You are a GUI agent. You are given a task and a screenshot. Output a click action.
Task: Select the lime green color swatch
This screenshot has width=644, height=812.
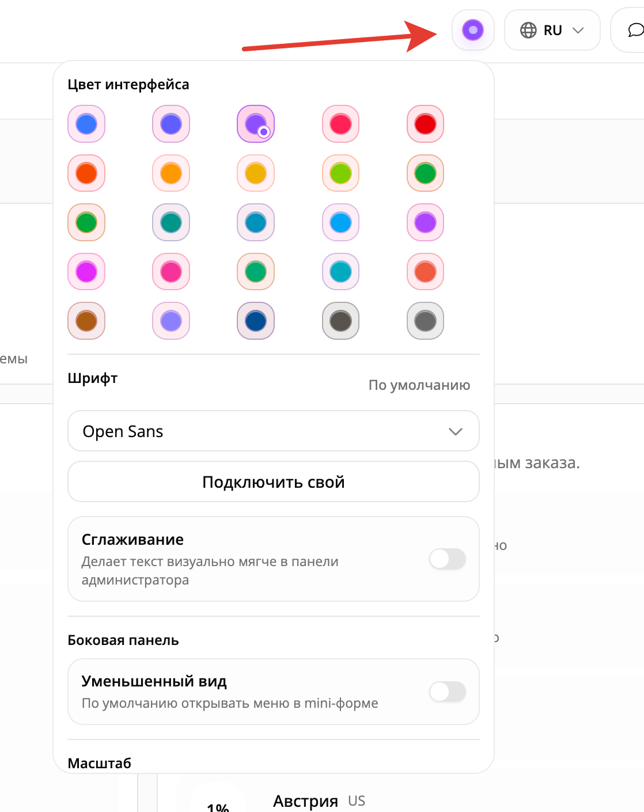pyautogui.click(x=341, y=173)
